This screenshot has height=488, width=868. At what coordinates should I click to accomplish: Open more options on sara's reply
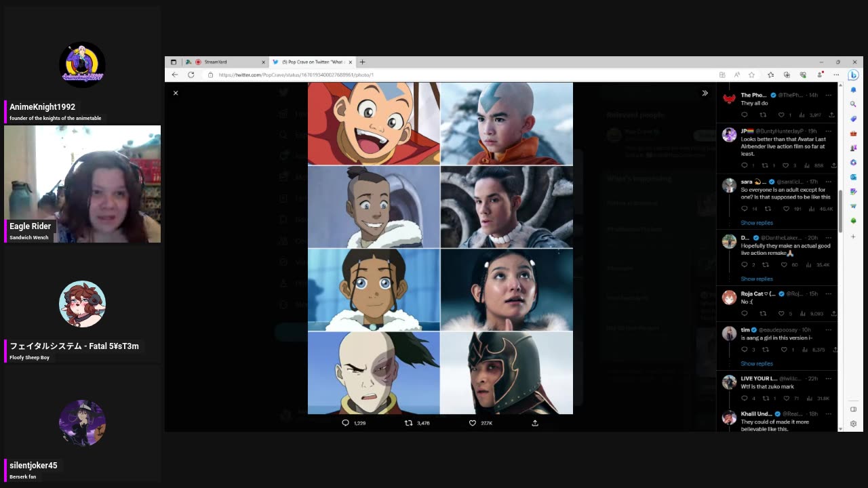(828, 182)
